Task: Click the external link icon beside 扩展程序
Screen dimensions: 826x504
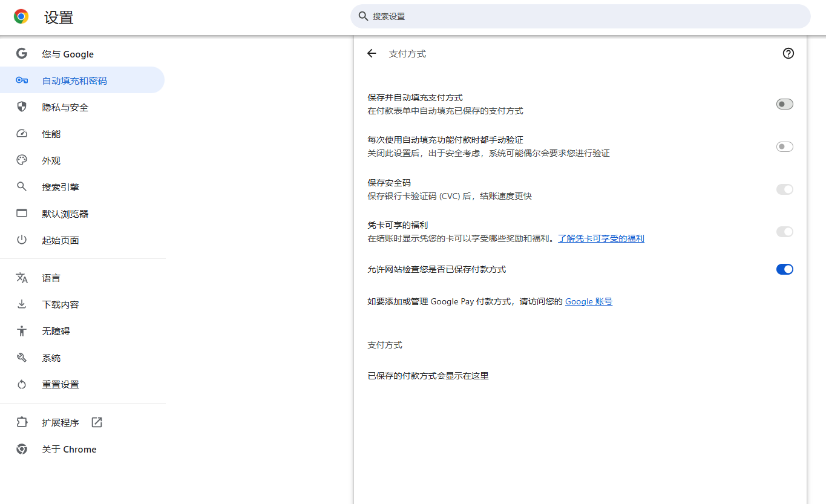Action: [x=97, y=422]
